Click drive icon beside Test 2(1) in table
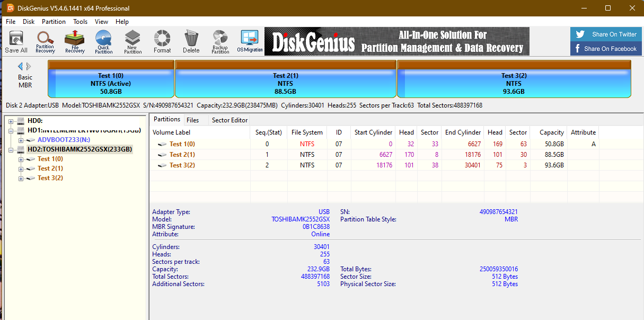The width and height of the screenshot is (644, 320). (x=163, y=155)
